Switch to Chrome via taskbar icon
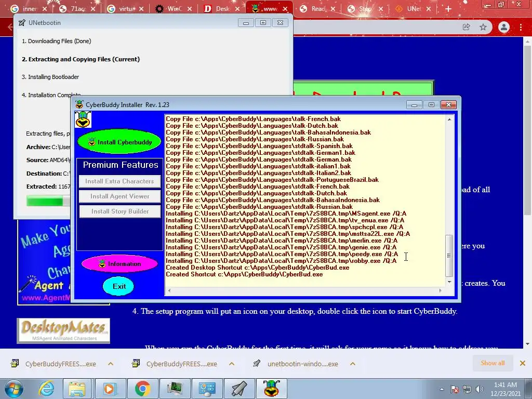The image size is (532, 399). pos(142,389)
